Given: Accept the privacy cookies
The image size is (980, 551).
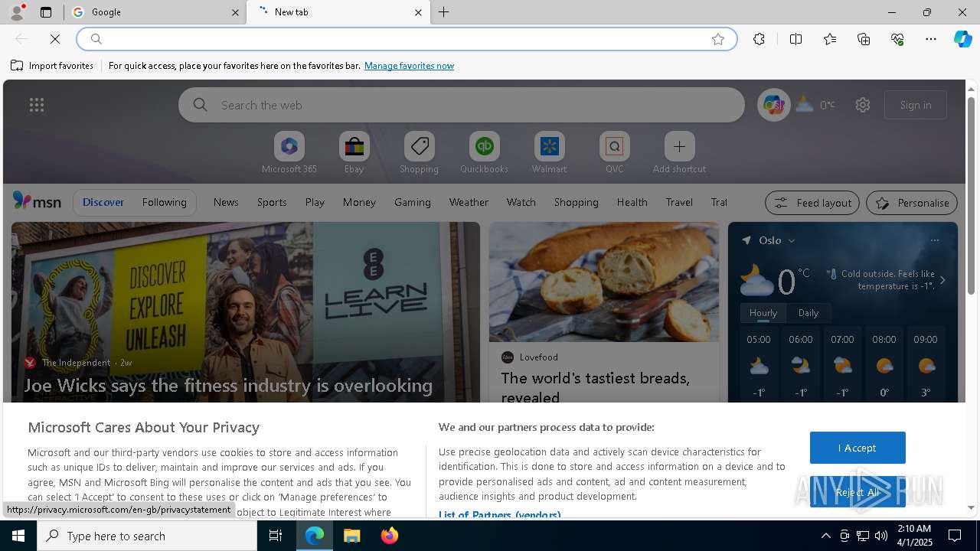Looking at the screenshot, I should click(x=857, y=448).
